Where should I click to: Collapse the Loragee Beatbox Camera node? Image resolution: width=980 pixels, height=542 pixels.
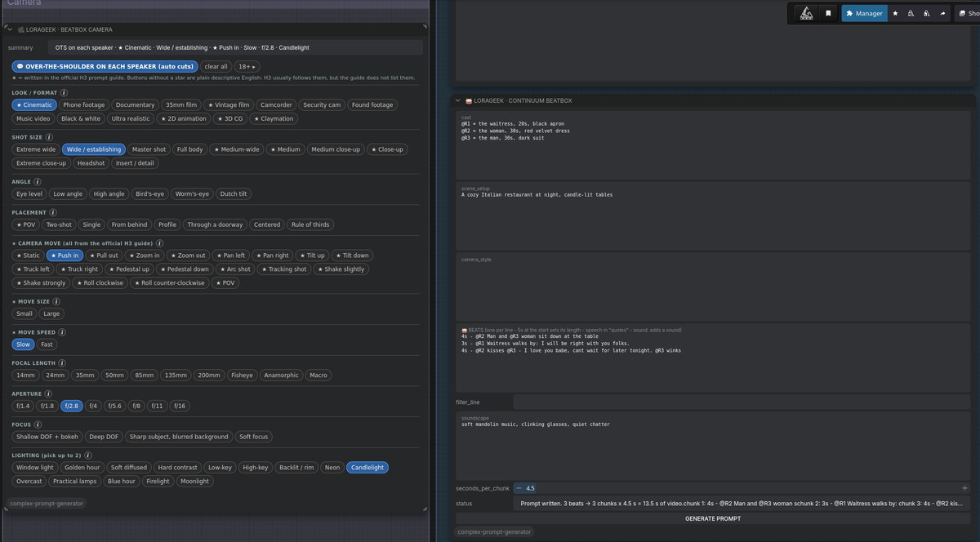point(10,29)
